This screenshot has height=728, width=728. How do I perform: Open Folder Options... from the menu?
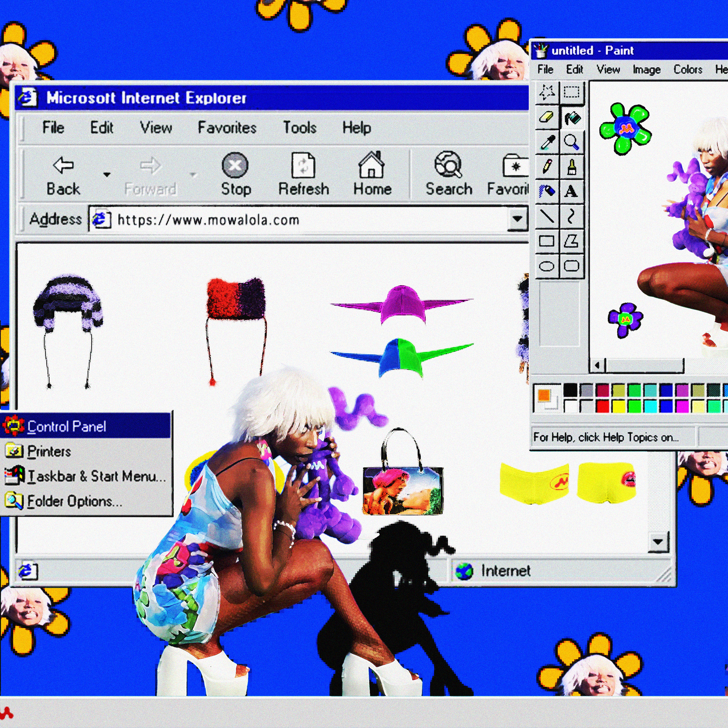(x=86, y=501)
